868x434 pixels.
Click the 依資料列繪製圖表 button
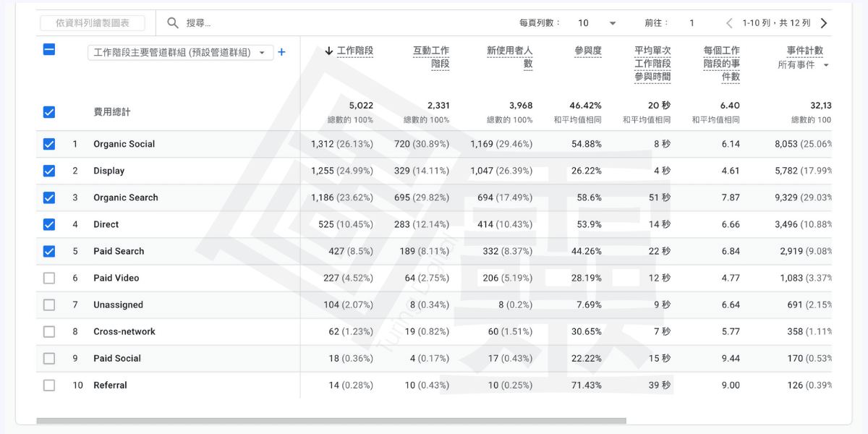(93, 23)
